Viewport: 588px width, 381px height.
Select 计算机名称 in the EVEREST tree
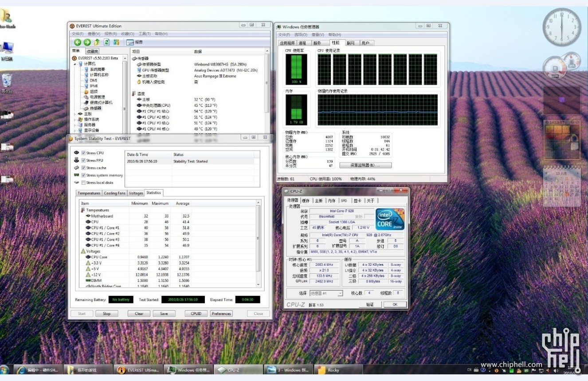[x=99, y=75]
